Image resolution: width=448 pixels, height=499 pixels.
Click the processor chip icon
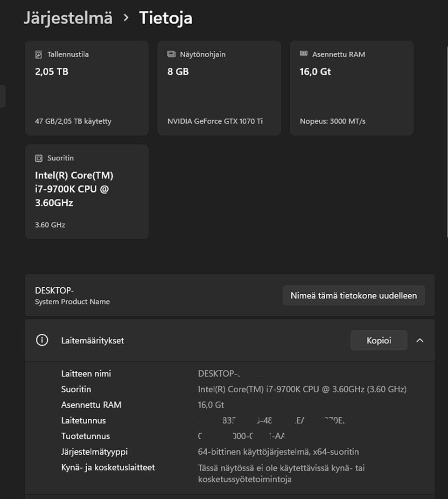coord(39,159)
